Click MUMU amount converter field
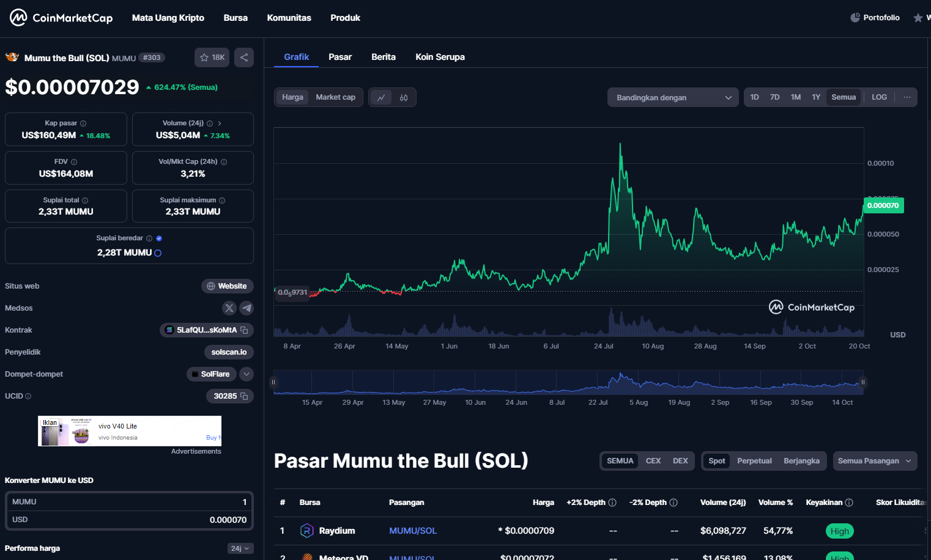 129,502
